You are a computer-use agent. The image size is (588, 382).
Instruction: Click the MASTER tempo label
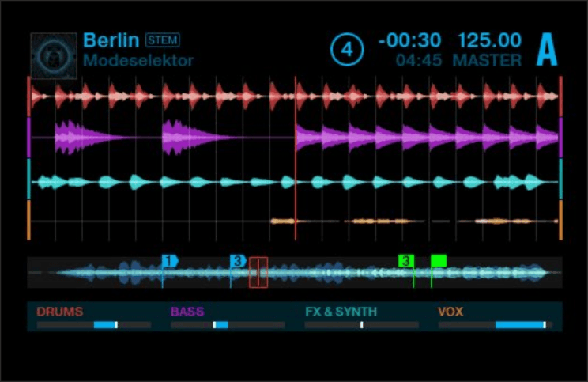(x=487, y=61)
